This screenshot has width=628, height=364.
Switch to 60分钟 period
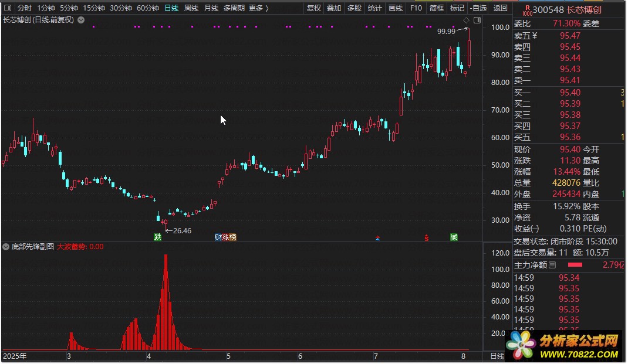pos(148,8)
